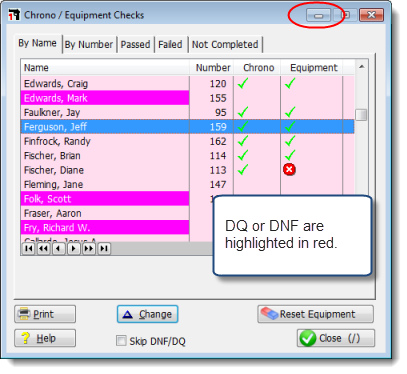Click the application icon in title bar
This screenshot has height=374, width=407.
click(x=14, y=15)
